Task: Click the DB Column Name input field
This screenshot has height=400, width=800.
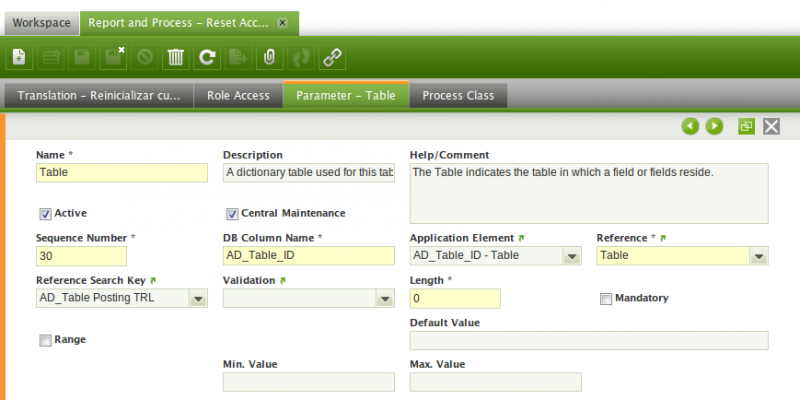Action: (x=308, y=256)
